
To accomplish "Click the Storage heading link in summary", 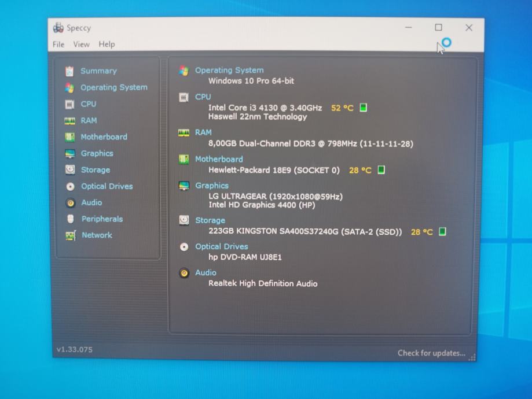I will 210,220.
